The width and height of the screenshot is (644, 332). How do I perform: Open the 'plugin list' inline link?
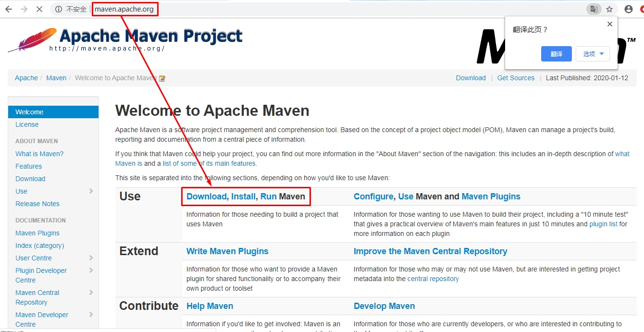(604, 224)
